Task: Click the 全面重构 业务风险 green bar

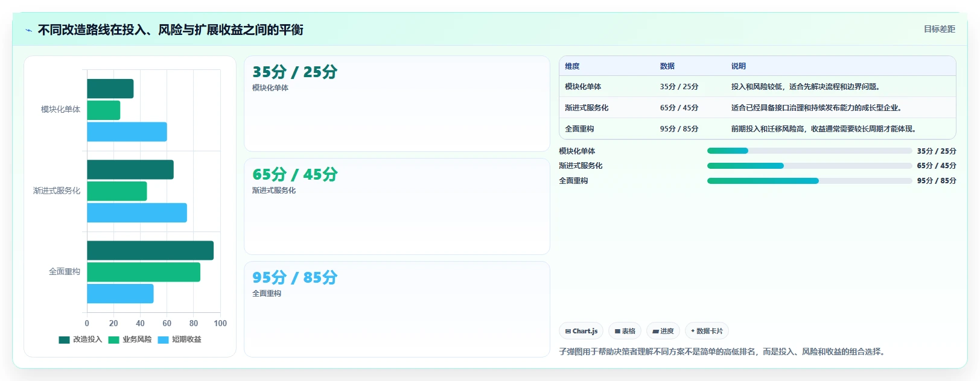Action: pyautogui.click(x=144, y=272)
